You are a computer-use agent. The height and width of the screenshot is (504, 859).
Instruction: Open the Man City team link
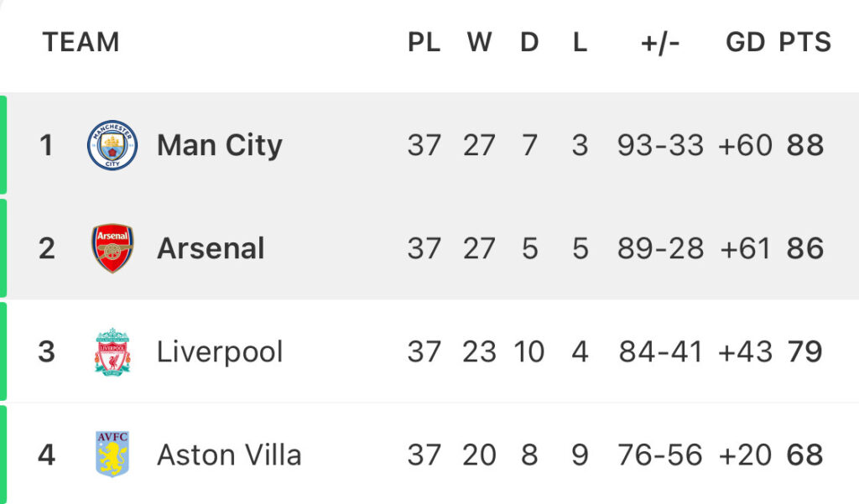pyautogui.click(x=220, y=146)
